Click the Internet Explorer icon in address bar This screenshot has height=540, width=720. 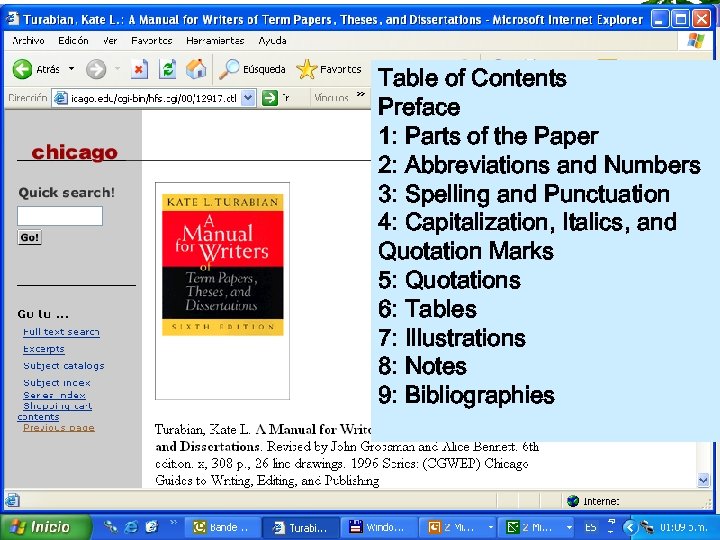point(60,98)
